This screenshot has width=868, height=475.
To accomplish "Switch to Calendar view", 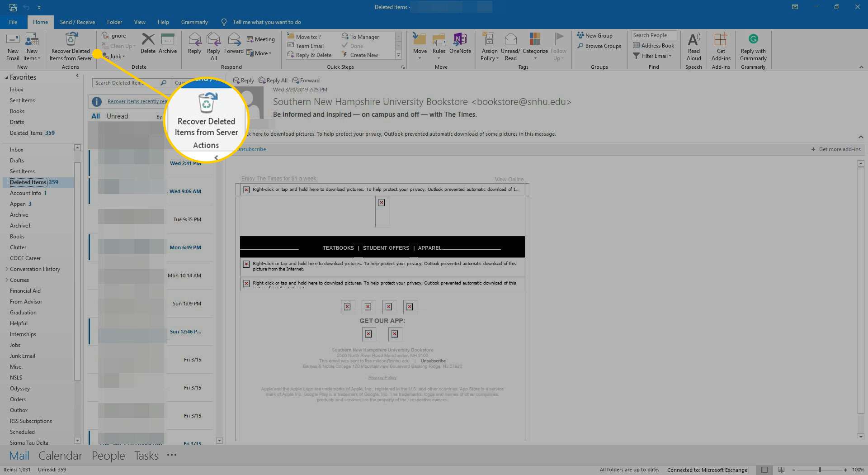I will (x=60, y=456).
